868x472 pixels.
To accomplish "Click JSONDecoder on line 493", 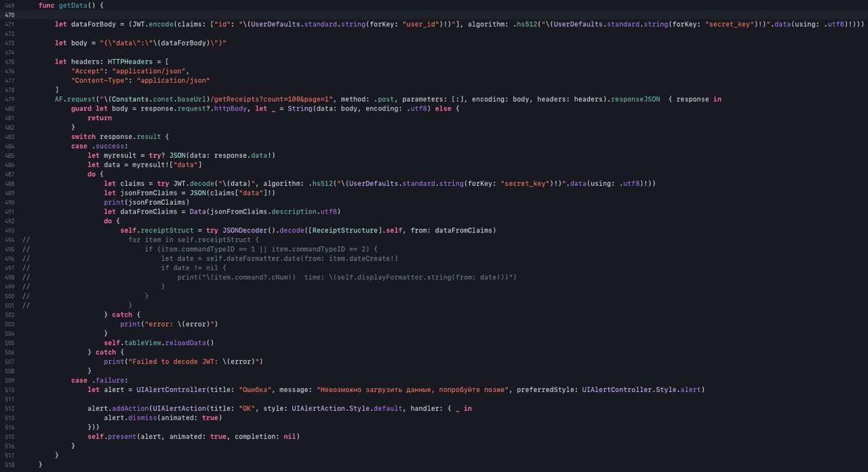I will click(245, 230).
